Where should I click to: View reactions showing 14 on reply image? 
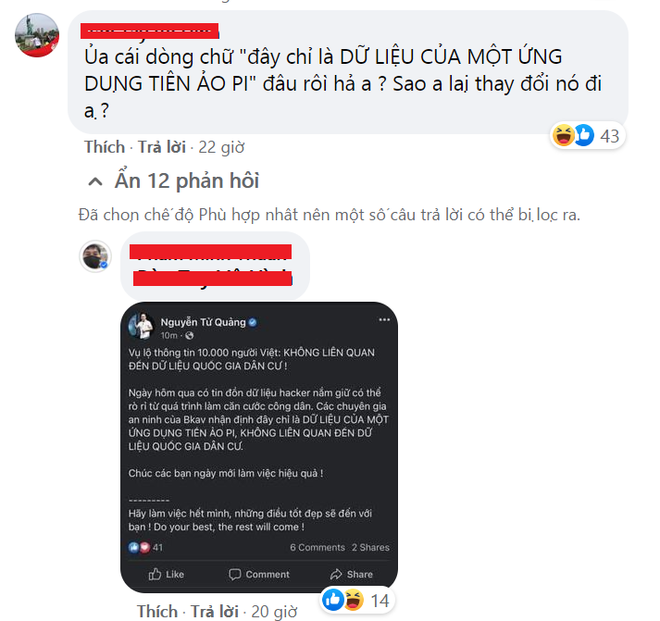click(x=357, y=600)
